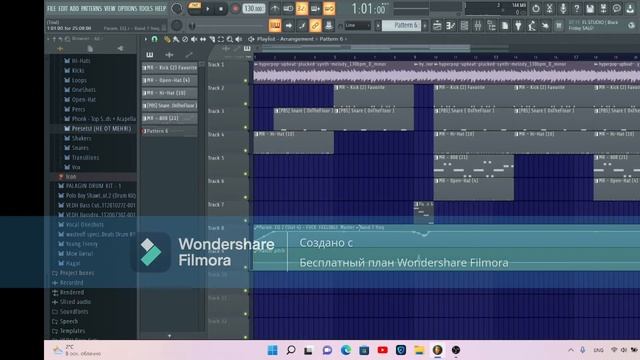Select the playlist Slip tool
The height and width of the screenshot is (360, 640).
point(203,39)
